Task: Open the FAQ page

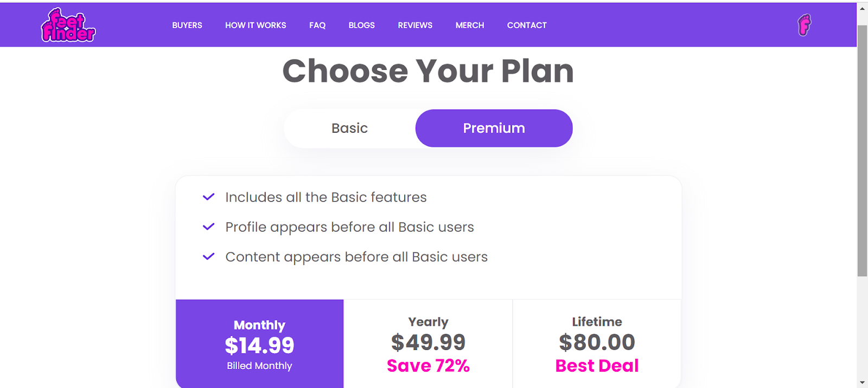Action: pyautogui.click(x=317, y=25)
